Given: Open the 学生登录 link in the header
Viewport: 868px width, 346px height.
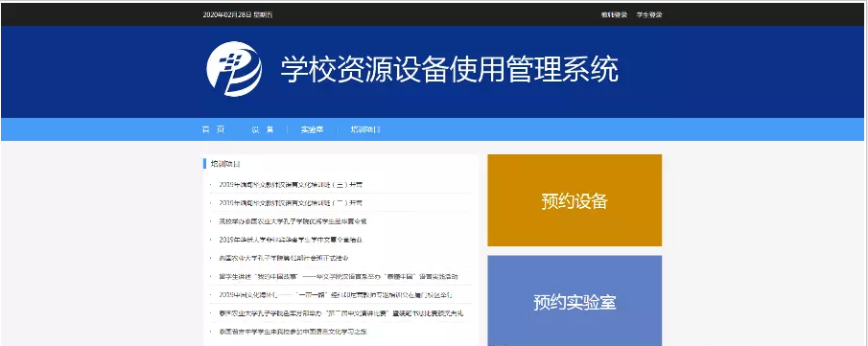Looking at the screenshot, I should coord(649,15).
